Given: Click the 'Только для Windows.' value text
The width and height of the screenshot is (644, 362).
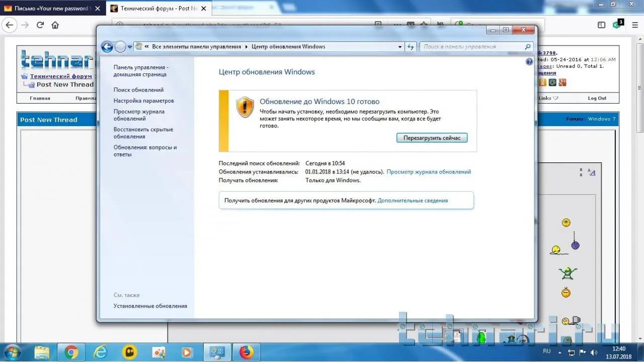Looking at the screenshot, I should pyautogui.click(x=333, y=180).
